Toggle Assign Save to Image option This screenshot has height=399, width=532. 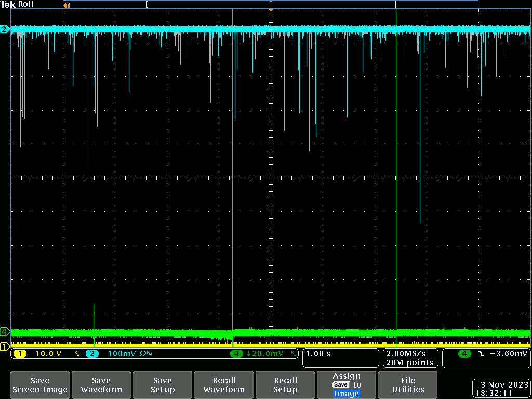(x=347, y=385)
